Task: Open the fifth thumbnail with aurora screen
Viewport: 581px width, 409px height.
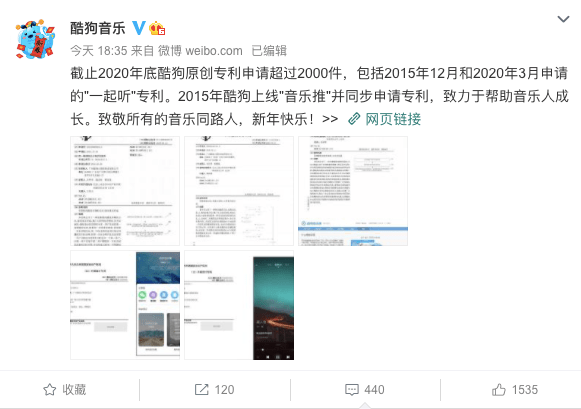Action: [239, 305]
